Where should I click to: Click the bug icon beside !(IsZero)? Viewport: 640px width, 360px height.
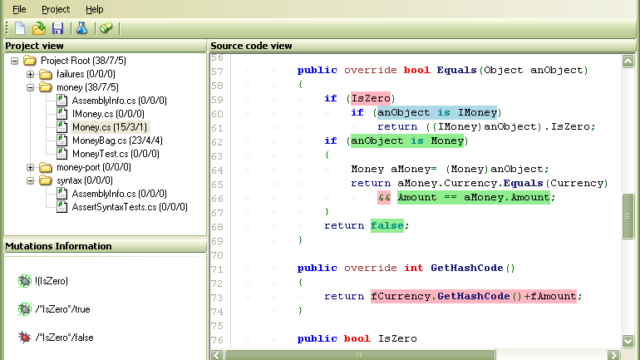click(x=24, y=281)
